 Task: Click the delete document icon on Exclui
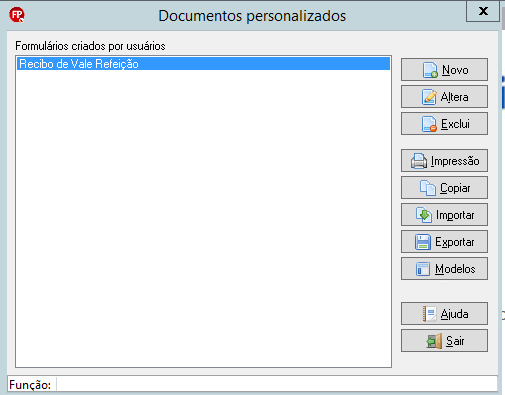(x=429, y=124)
